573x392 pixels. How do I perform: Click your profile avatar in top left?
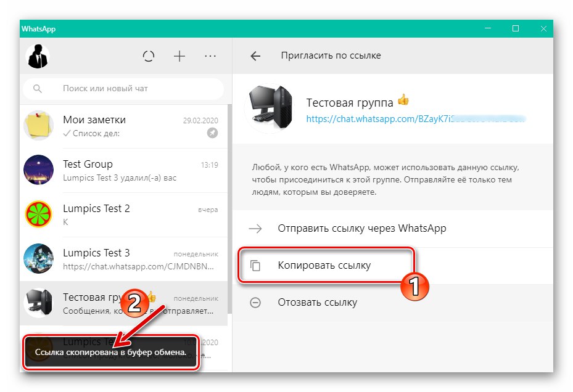click(38, 56)
